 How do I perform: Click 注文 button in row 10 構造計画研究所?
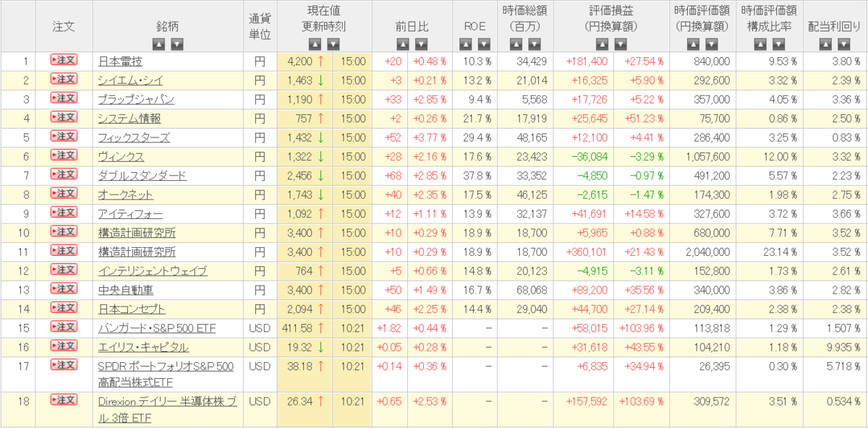(x=64, y=231)
